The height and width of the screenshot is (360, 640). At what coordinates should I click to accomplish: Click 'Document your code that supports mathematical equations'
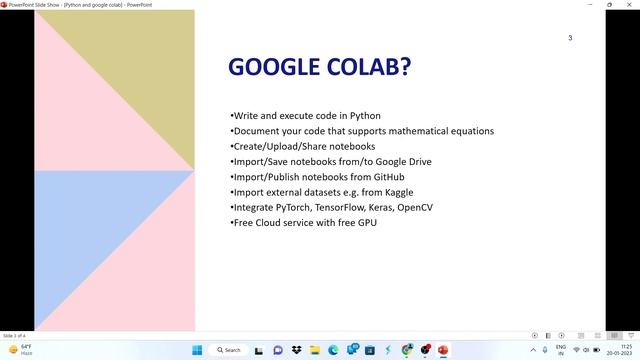[x=362, y=131]
